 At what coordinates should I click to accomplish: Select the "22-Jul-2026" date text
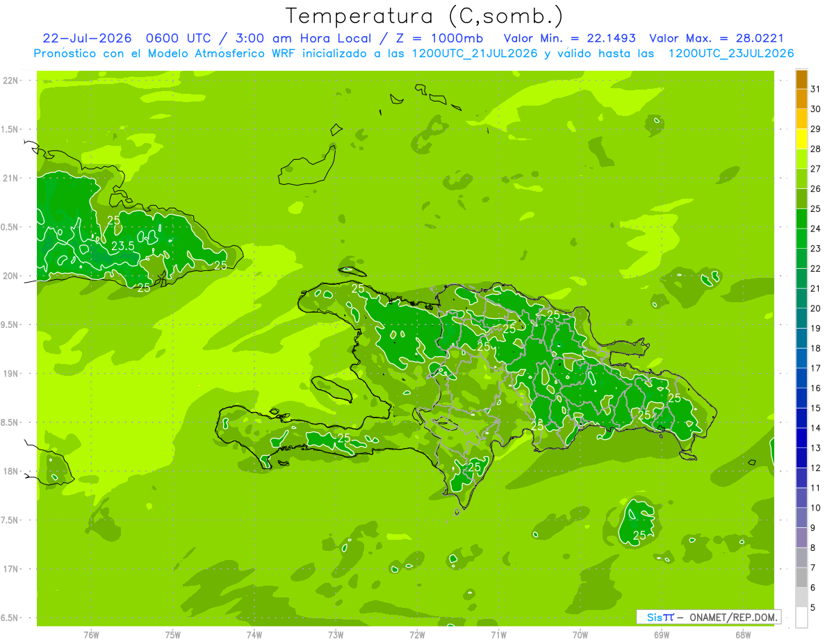tap(88, 38)
